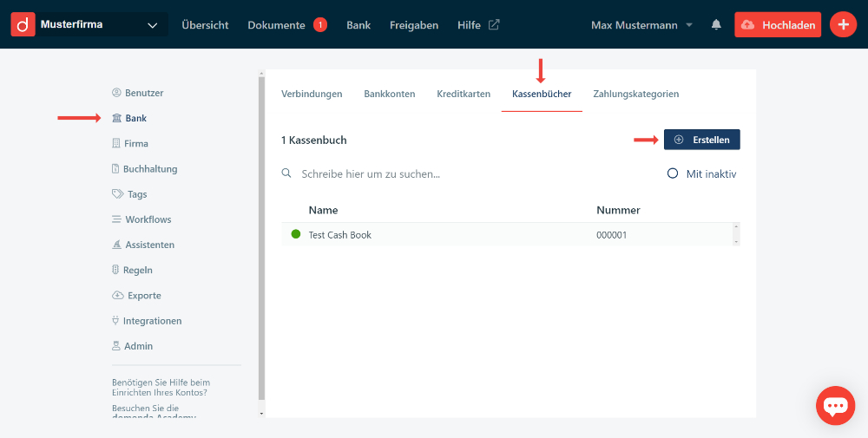Image resolution: width=868 pixels, height=438 pixels.
Task: Click the Kassenbuch search field
Action: 469,174
